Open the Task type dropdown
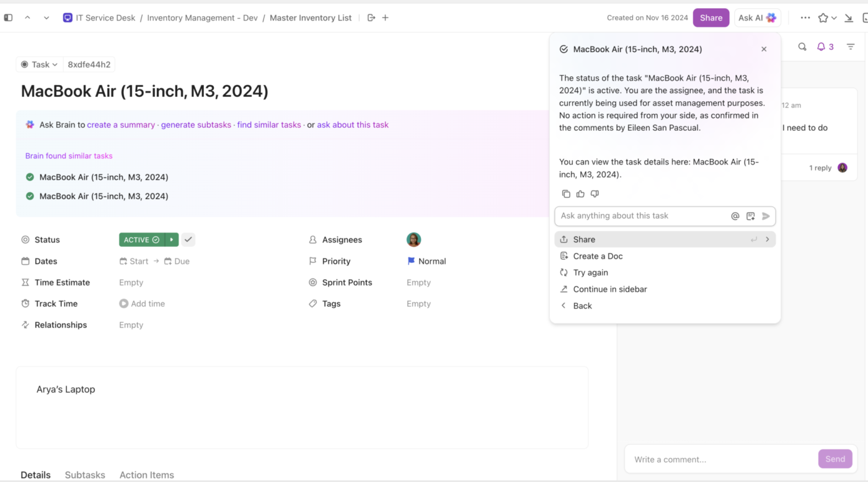This screenshot has height=482, width=868. tap(39, 65)
